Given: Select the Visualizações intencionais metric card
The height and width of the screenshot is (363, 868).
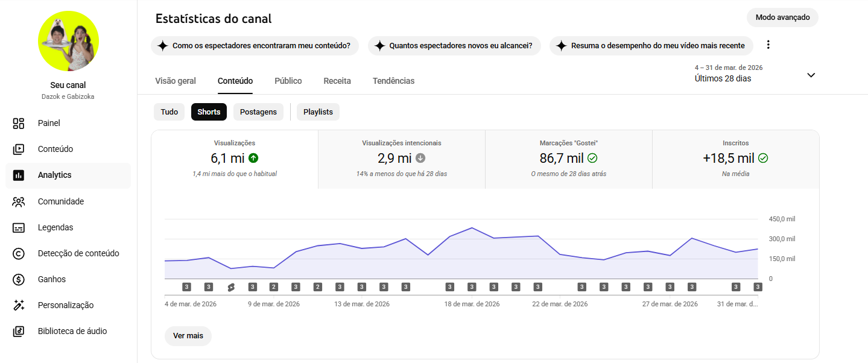Looking at the screenshot, I should click(401, 159).
